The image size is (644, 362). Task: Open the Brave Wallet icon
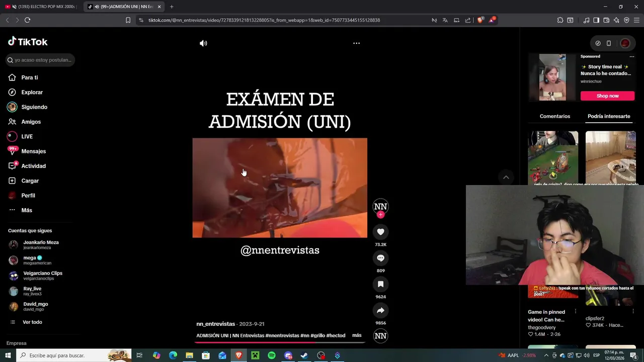click(606, 20)
